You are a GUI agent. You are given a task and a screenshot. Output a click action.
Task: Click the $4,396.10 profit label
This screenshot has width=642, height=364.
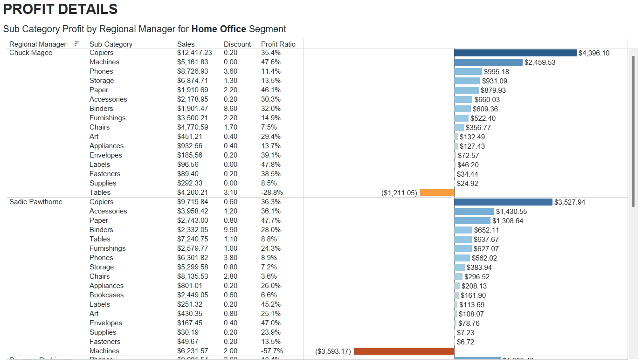[x=594, y=53]
